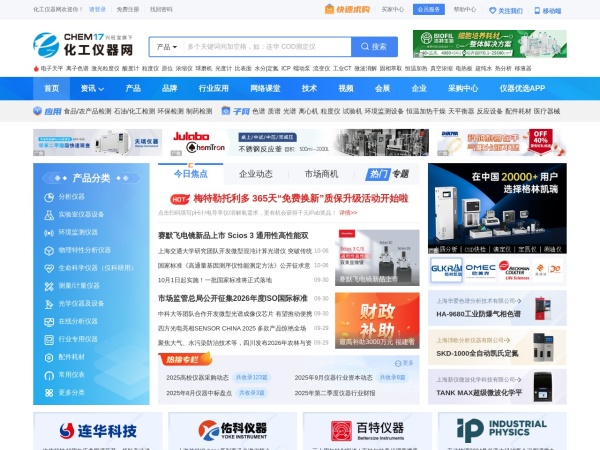
Task: Click the 快速求购 cart icon
Action: tap(330, 10)
